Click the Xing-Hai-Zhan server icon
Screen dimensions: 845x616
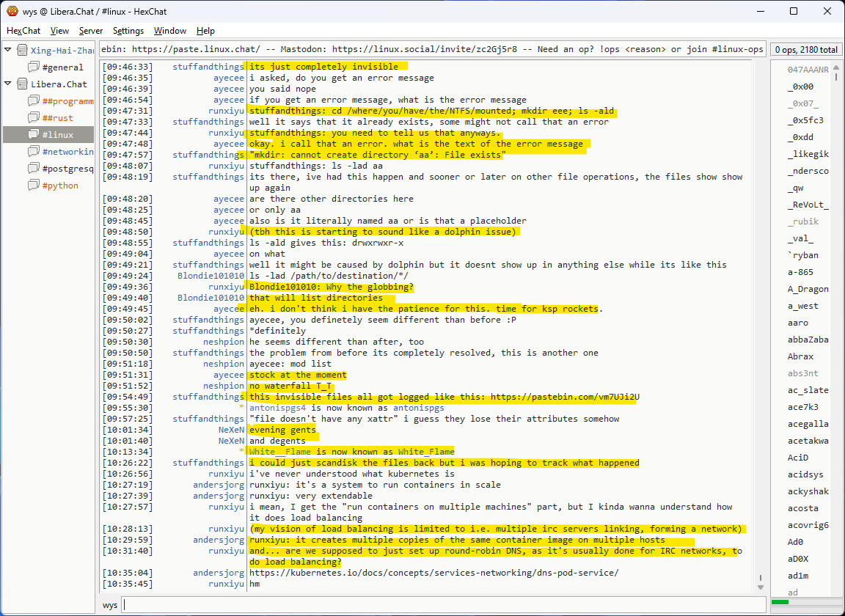click(x=22, y=50)
